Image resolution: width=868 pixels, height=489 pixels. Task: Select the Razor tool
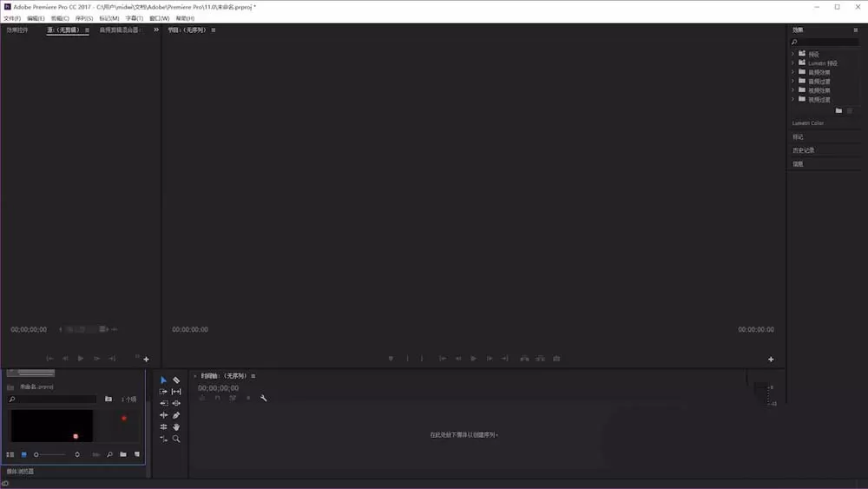click(x=176, y=380)
